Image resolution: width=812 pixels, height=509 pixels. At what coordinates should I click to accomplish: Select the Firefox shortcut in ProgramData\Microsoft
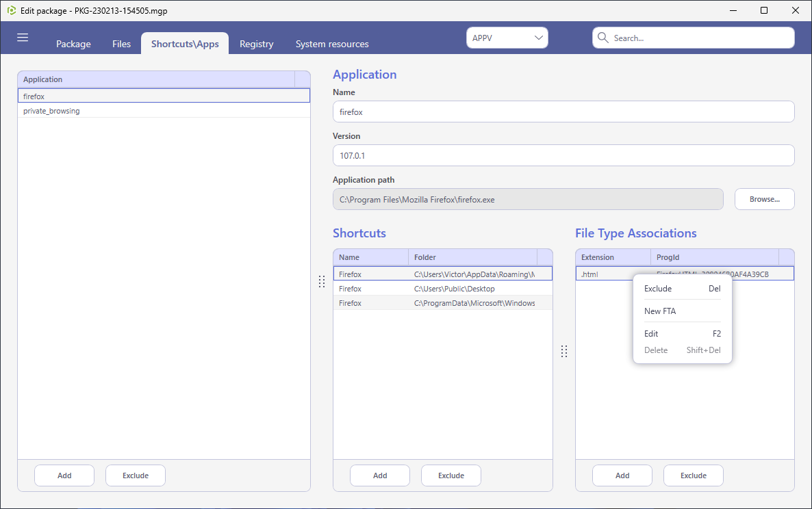point(443,303)
